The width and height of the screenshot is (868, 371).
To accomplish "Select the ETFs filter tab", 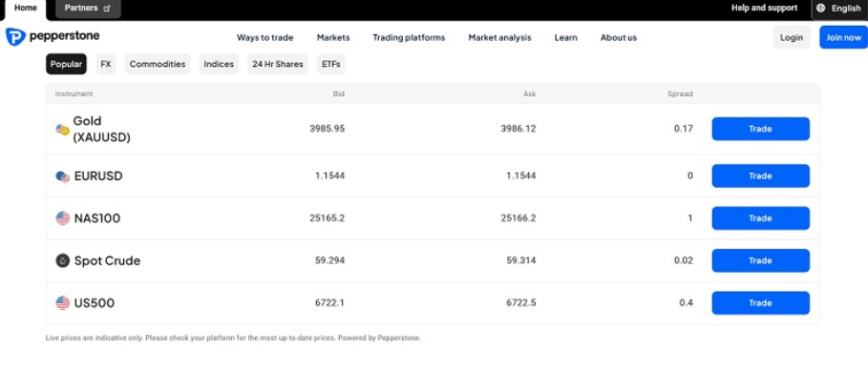I will tap(331, 64).
